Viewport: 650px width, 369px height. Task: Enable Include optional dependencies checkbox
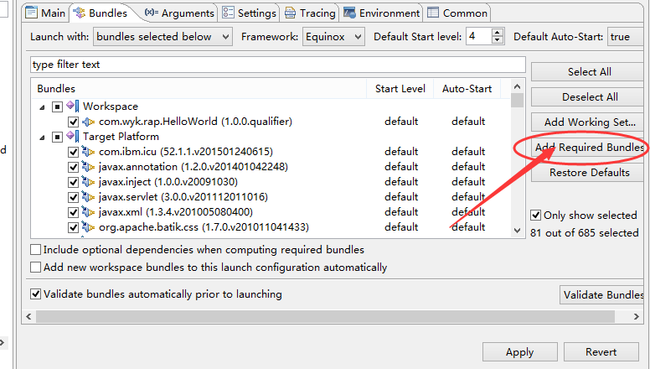pyautogui.click(x=36, y=250)
